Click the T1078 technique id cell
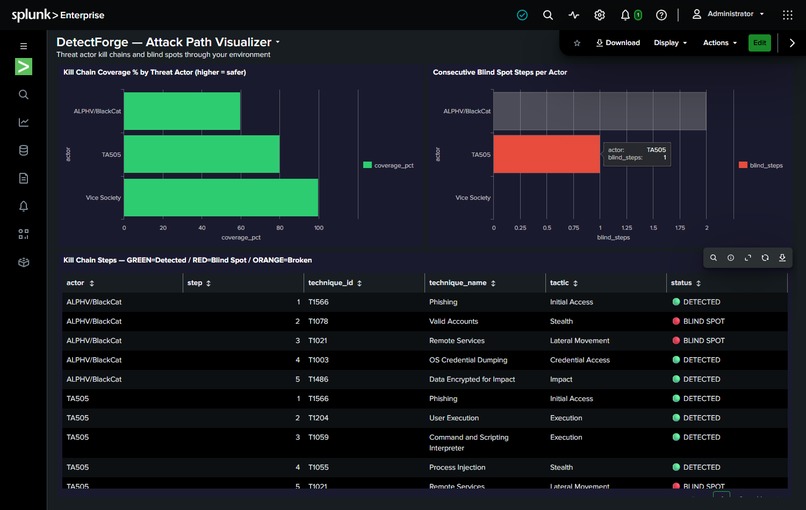Viewport: 806px width, 510px height. tap(318, 321)
